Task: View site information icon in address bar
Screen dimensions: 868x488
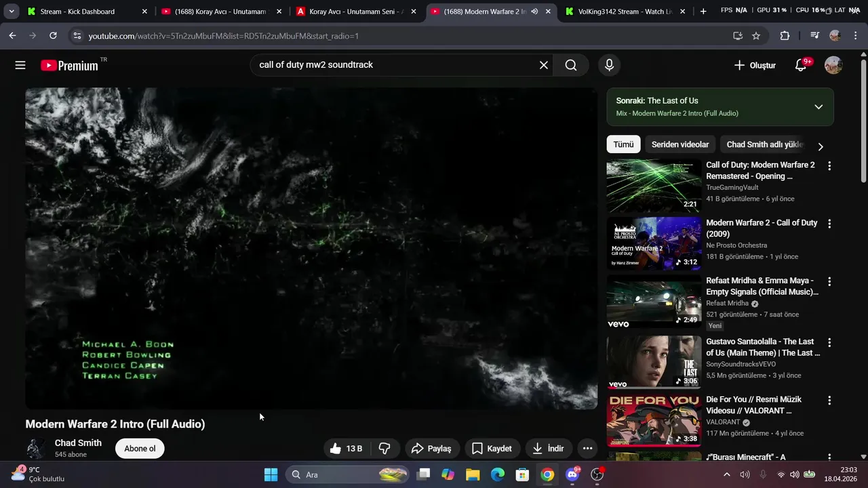Action: [x=77, y=36]
